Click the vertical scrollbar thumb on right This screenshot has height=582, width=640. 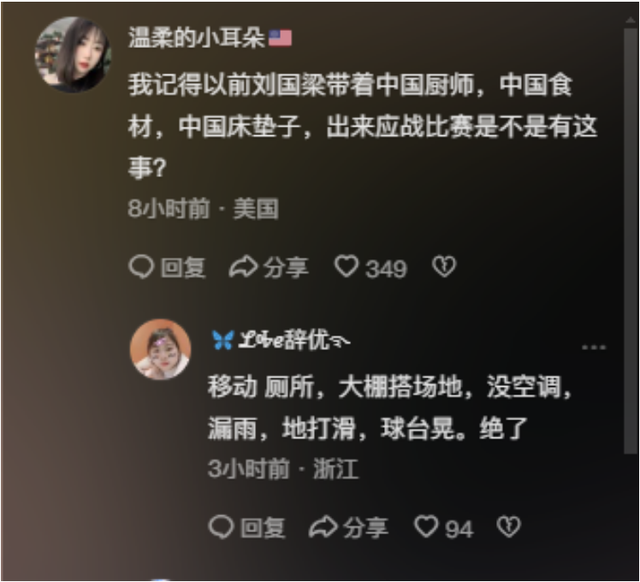[631, 240]
